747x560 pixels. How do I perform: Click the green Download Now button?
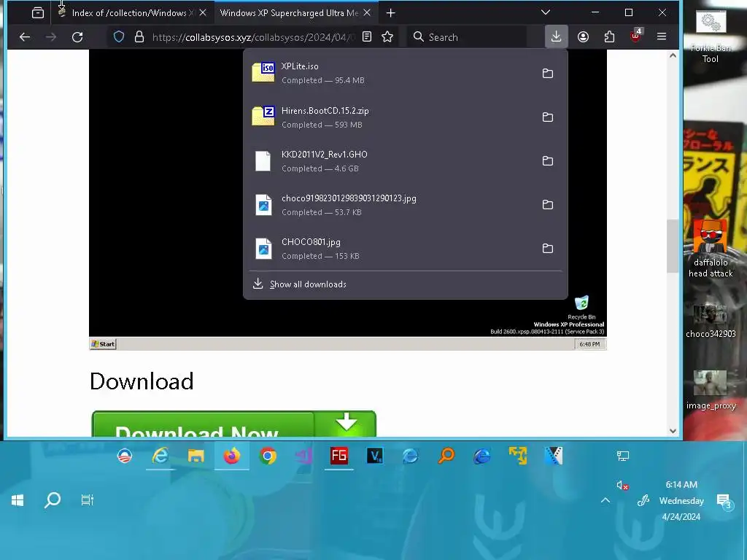pos(234,424)
